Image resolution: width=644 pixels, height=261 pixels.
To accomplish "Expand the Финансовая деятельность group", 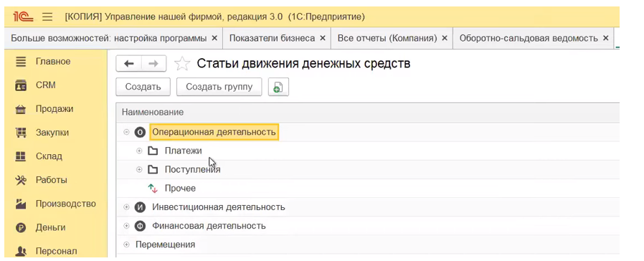I will 126,226.
